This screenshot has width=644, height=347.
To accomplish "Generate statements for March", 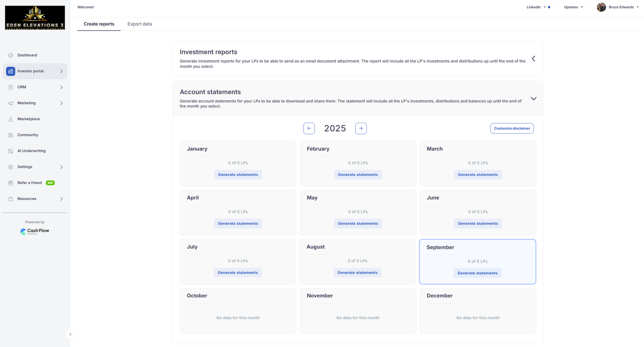I will click(x=478, y=175).
